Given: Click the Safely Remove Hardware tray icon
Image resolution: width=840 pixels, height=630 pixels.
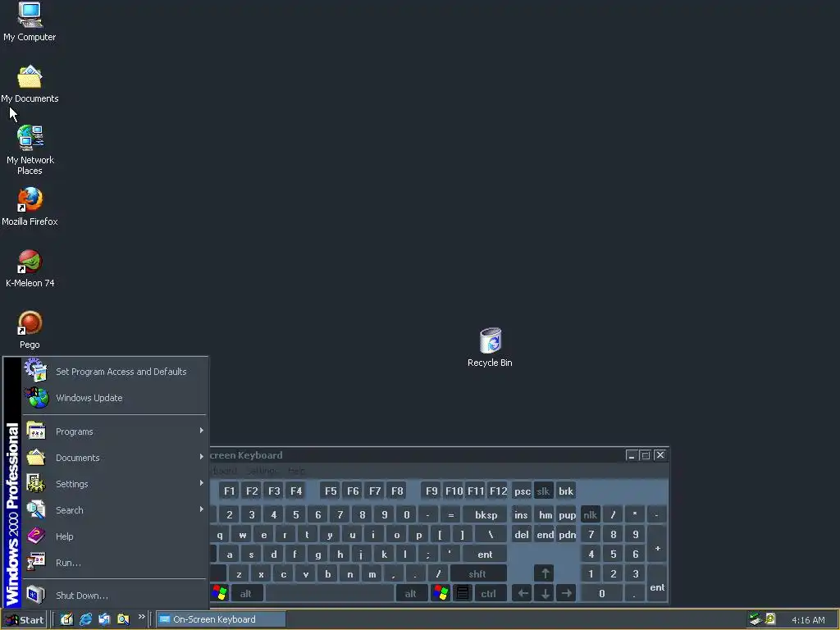Looking at the screenshot, I should 756,619.
